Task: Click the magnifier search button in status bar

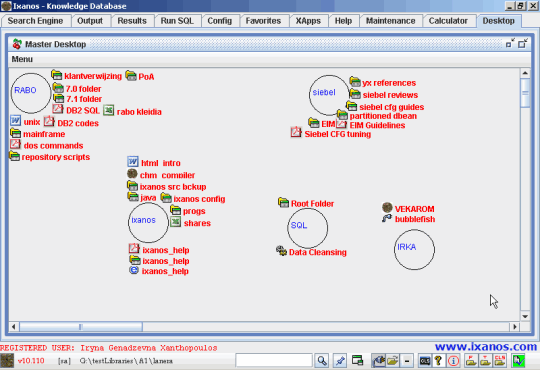Action: coord(322,360)
